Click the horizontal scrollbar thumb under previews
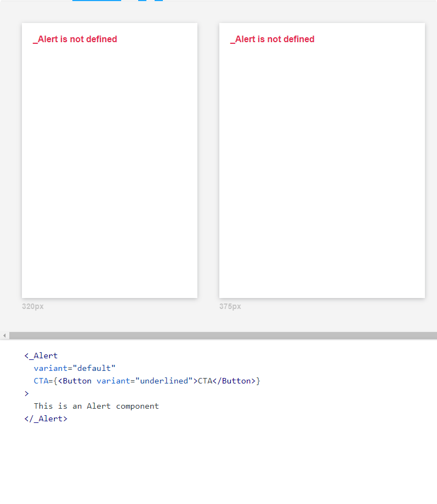 pyautogui.click(x=223, y=336)
